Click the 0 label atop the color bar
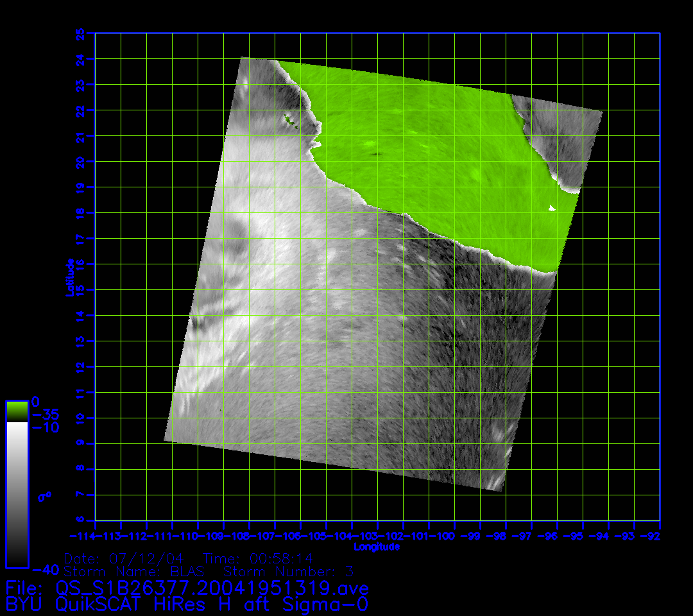The image size is (693, 616). pos(36,401)
